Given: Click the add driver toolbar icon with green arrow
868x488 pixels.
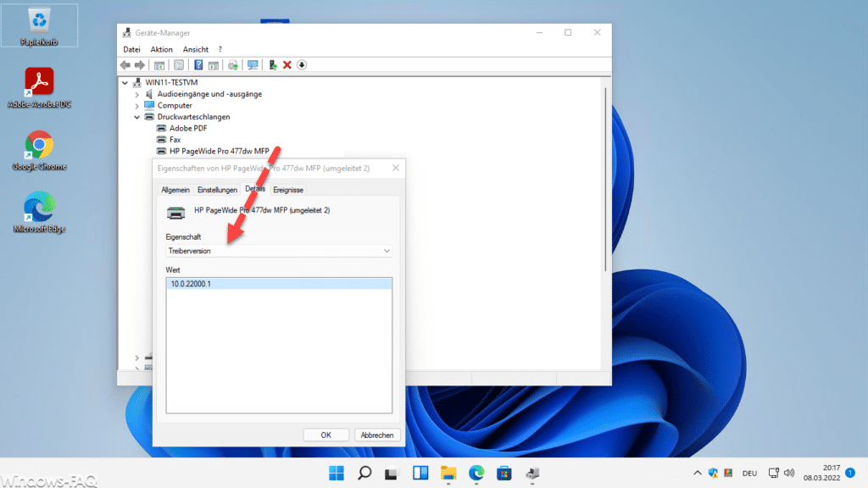Looking at the screenshot, I should pyautogui.click(x=273, y=65).
